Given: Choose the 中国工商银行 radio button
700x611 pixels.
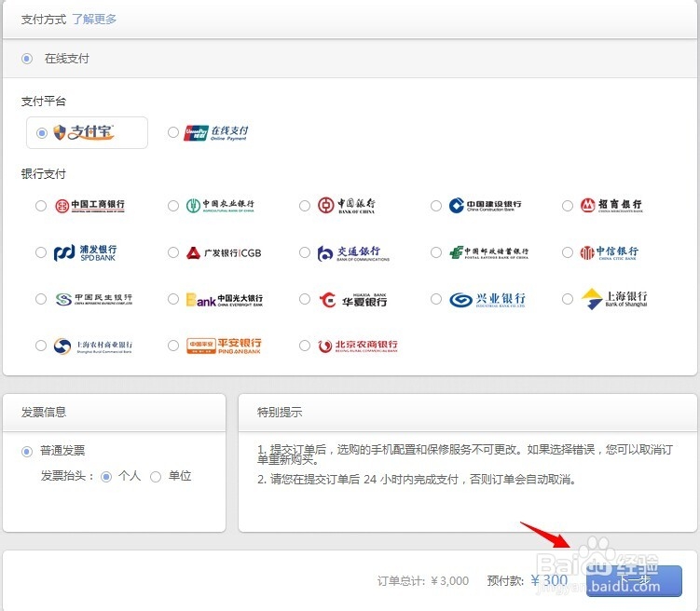Looking at the screenshot, I should pos(41,206).
